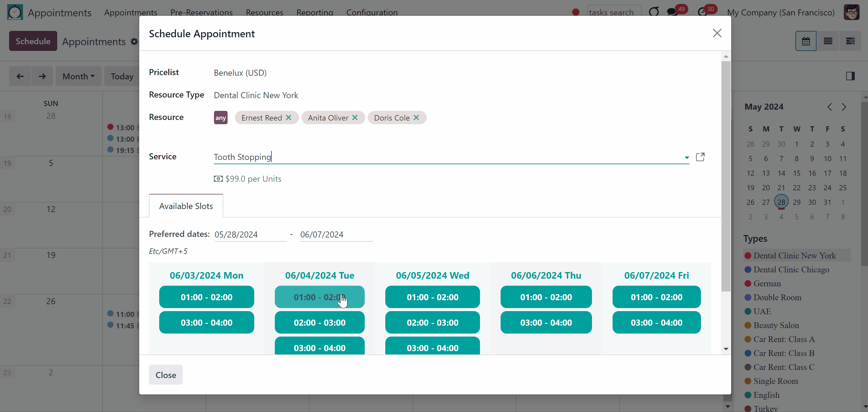Book Monday 06/03 slot 01:00 - 02:00
The height and width of the screenshot is (412, 868).
coord(206,297)
